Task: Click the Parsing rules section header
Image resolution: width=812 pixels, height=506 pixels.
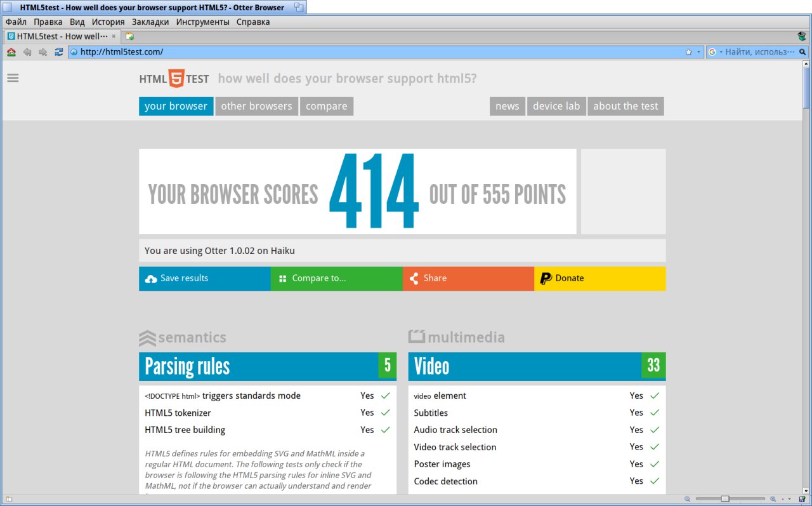Action: (268, 366)
